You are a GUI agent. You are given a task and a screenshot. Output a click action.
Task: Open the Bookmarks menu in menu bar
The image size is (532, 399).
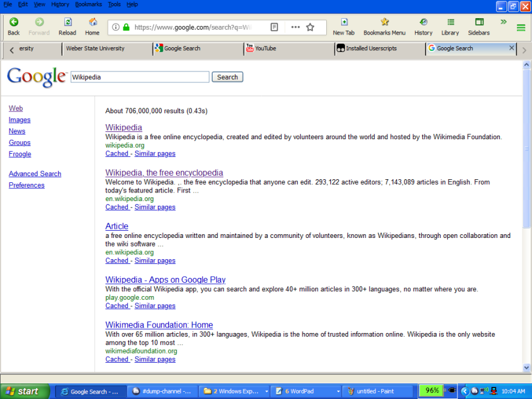point(88,4)
